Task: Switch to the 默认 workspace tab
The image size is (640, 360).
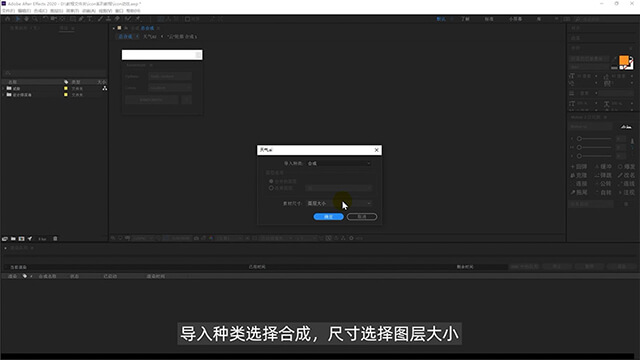Action: pos(441,19)
